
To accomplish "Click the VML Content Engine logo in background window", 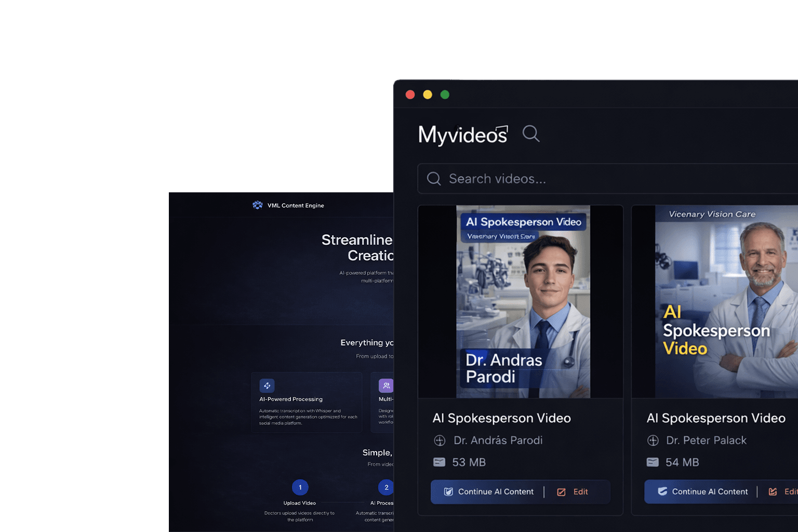I will [x=258, y=205].
